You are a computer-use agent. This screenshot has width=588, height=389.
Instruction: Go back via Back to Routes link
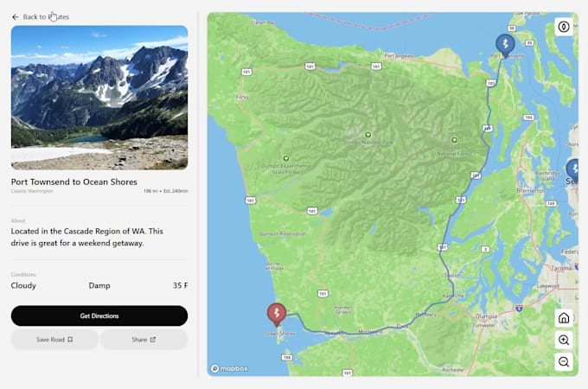coord(46,16)
